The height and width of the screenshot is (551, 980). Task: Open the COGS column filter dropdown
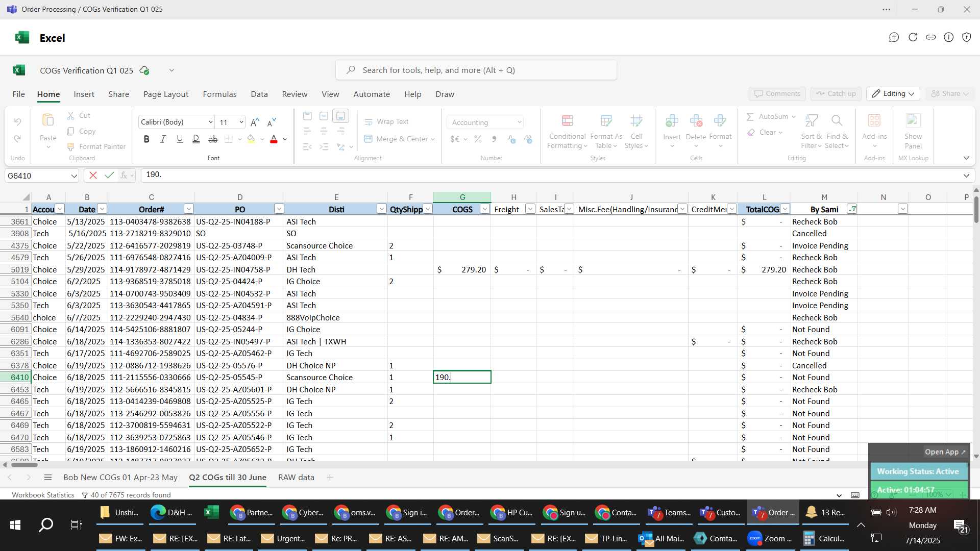coord(485,209)
